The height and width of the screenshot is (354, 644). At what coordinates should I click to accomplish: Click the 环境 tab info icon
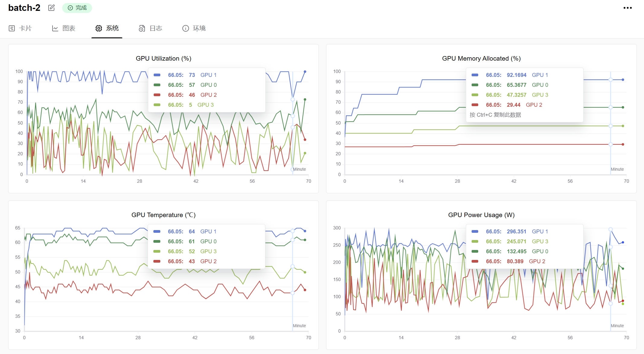point(185,28)
